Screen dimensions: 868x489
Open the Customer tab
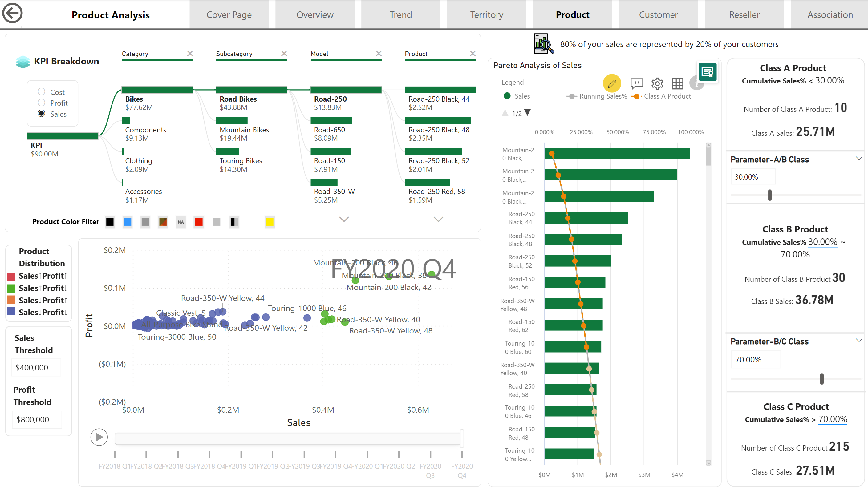[x=658, y=14]
